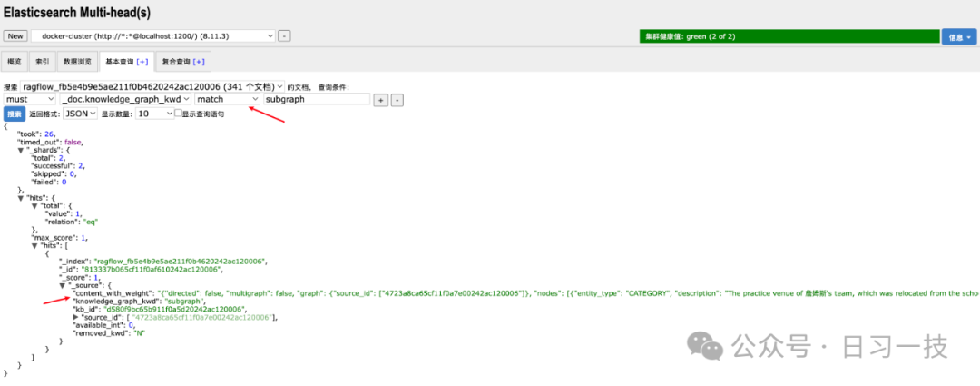Select the 复合查询 tab
Image resolution: width=980 pixels, height=386 pixels.
click(x=176, y=62)
